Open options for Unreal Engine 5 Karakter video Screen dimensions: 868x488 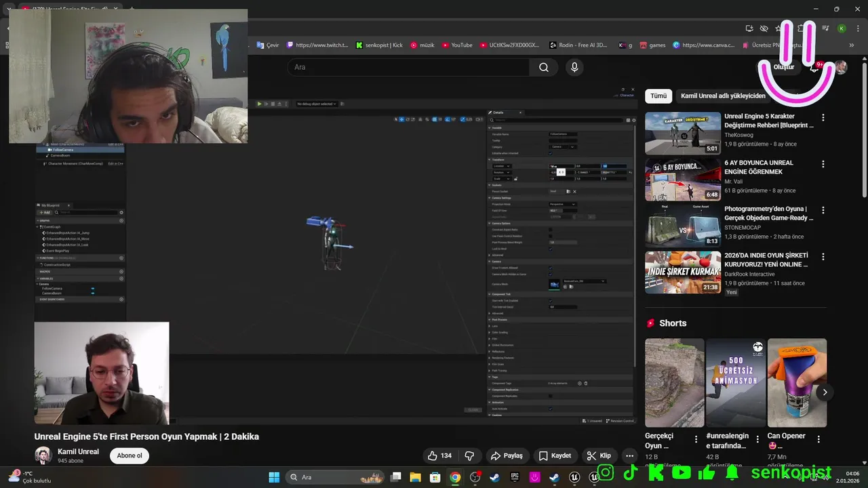pyautogui.click(x=823, y=117)
